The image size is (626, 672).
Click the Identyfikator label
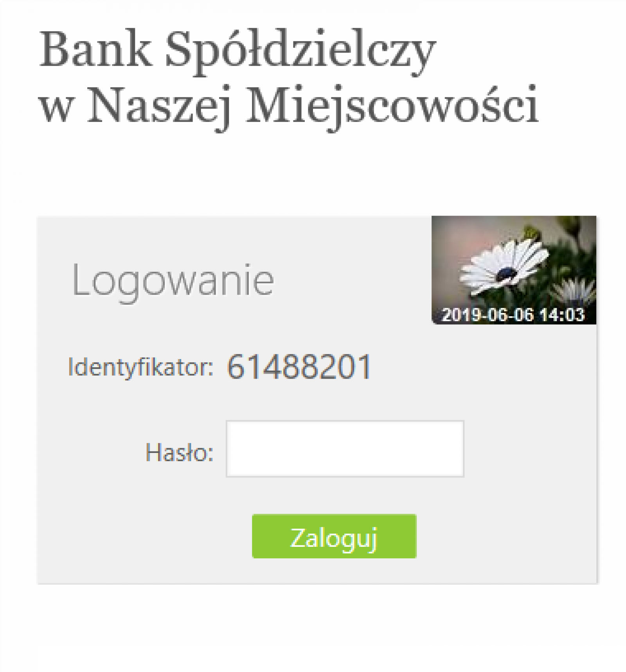coord(140,367)
